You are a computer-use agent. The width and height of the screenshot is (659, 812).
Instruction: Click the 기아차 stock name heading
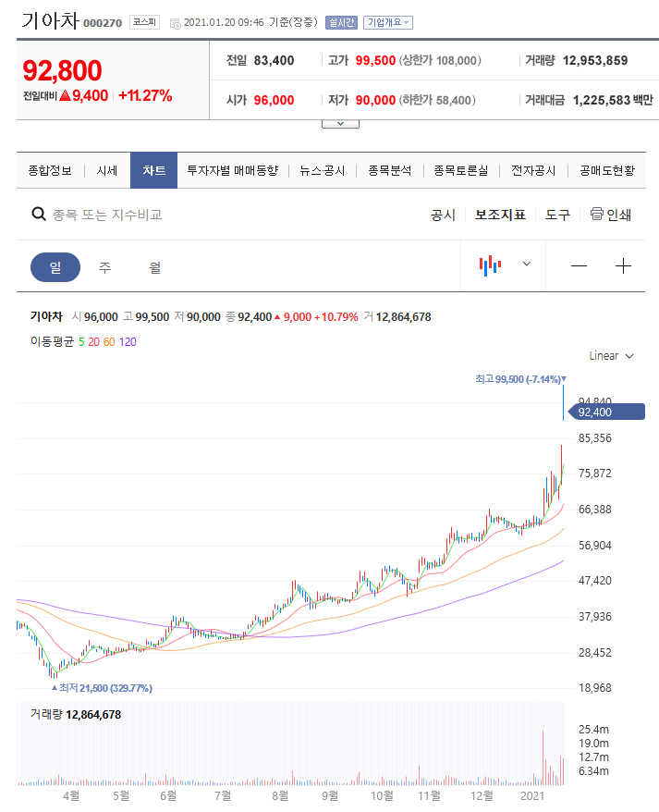[50, 20]
